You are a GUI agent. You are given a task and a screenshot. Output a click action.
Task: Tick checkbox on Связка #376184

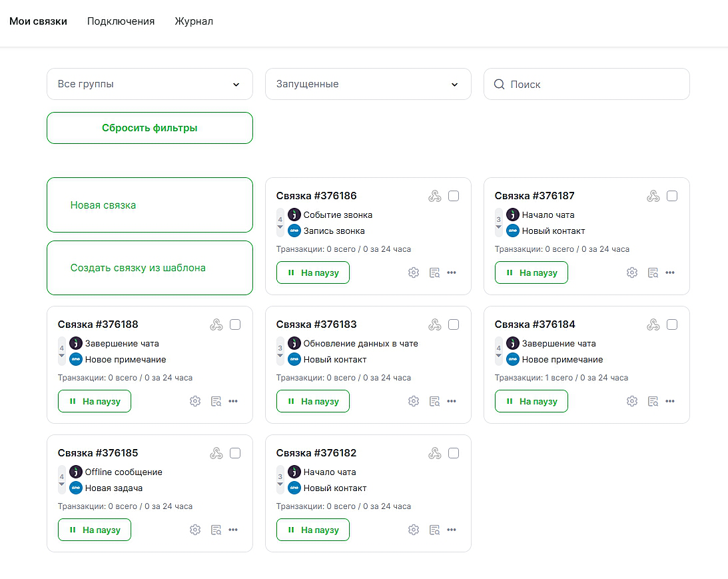[672, 324]
